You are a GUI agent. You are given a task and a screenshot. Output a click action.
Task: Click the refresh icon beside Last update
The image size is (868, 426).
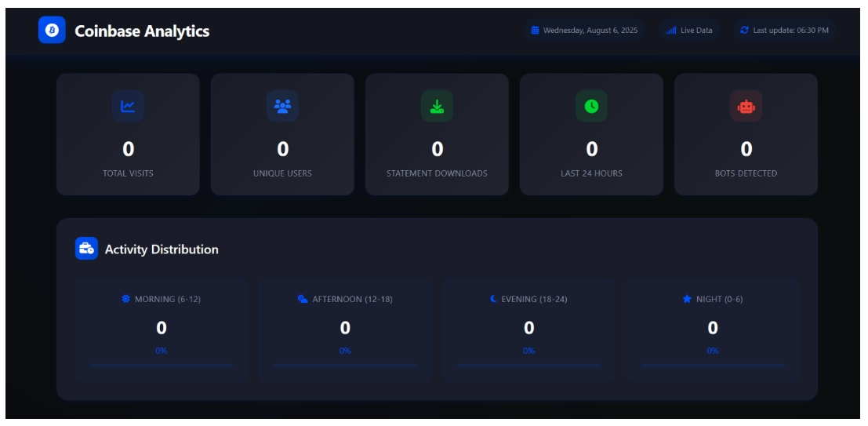coord(745,31)
